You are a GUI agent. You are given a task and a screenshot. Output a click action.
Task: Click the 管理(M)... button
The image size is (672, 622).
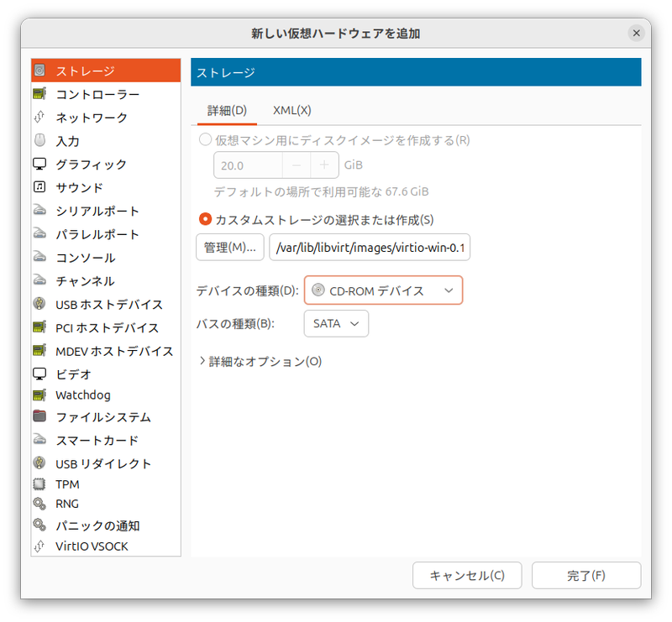(229, 247)
